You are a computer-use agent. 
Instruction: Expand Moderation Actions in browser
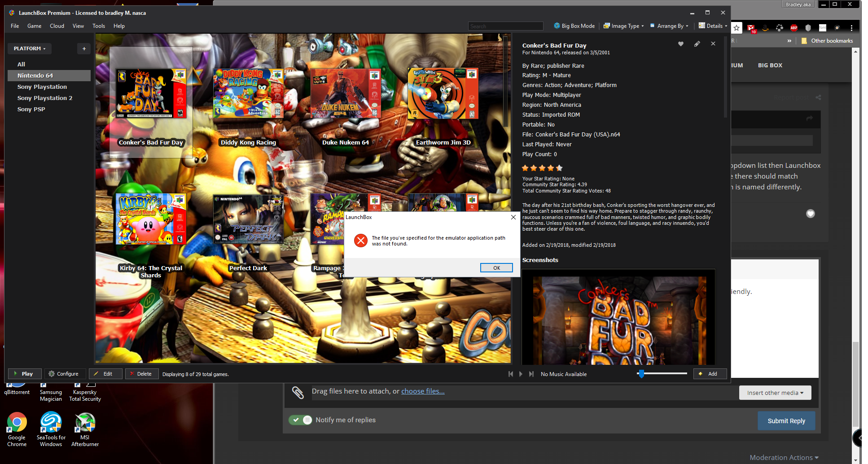point(784,458)
